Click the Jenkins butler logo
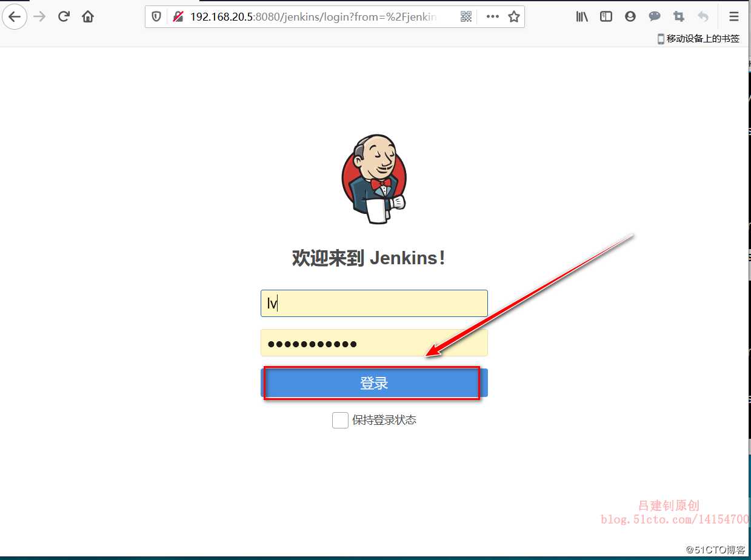The width and height of the screenshot is (751, 560). tap(374, 179)
